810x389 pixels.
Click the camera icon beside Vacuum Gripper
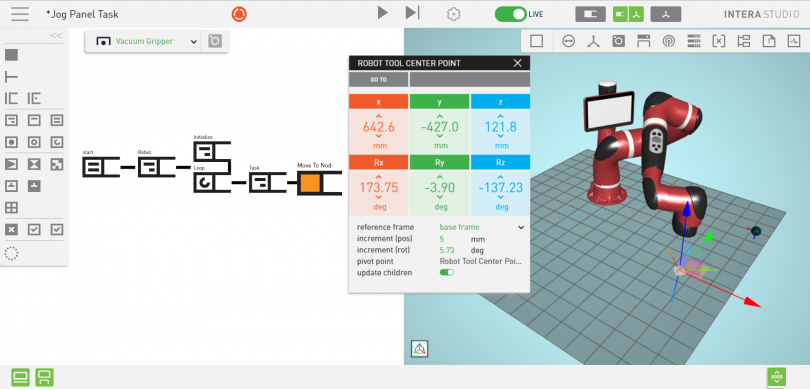pyautogui.click(x=215, y=41)
